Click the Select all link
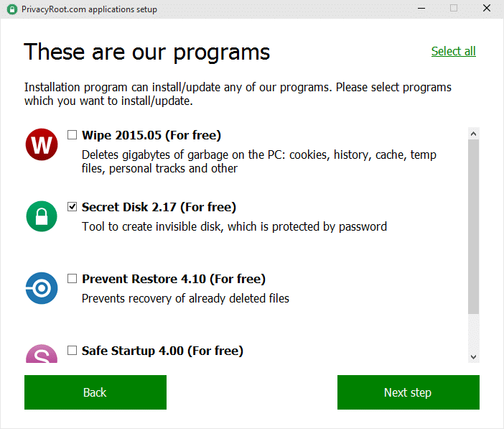The image size is (504, 429). (453, 51)
